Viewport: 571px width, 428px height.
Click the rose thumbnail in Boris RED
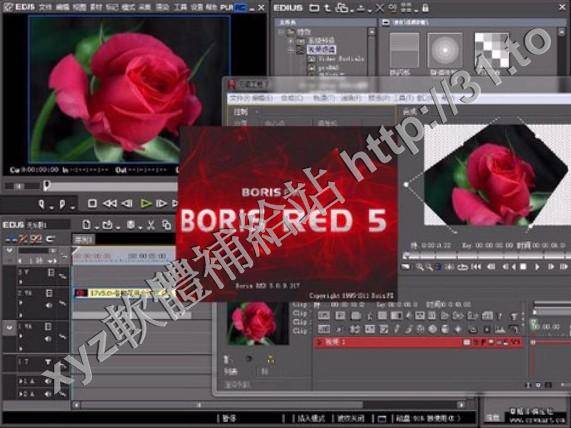257,323
